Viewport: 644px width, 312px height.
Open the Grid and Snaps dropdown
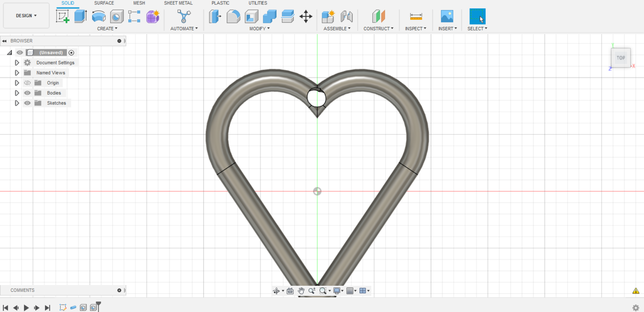click(351, 290)
